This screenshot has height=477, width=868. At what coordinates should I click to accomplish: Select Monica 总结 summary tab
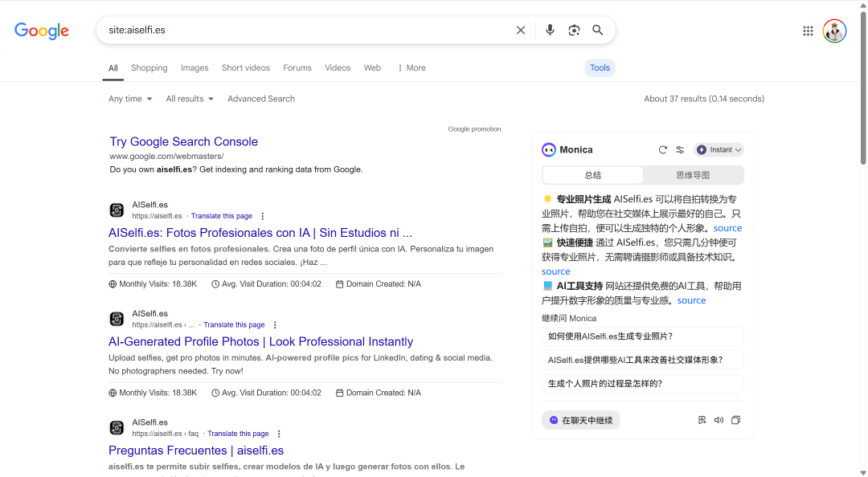(593, 175)
